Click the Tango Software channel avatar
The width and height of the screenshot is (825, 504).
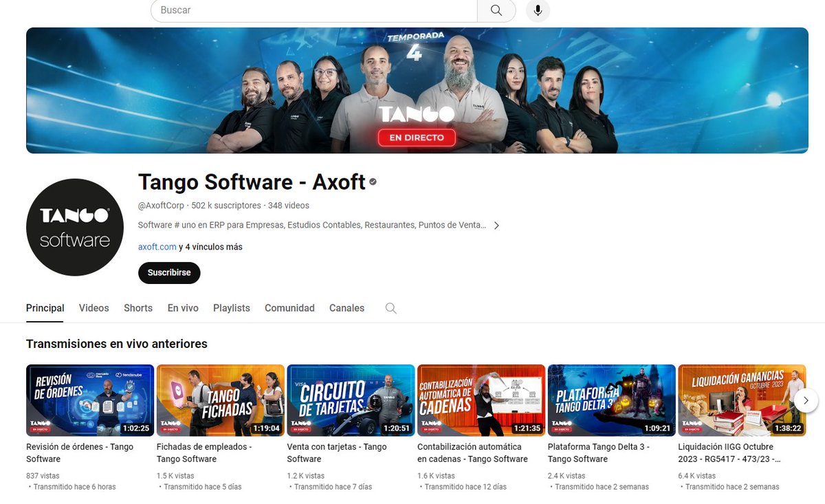(75, 227)
